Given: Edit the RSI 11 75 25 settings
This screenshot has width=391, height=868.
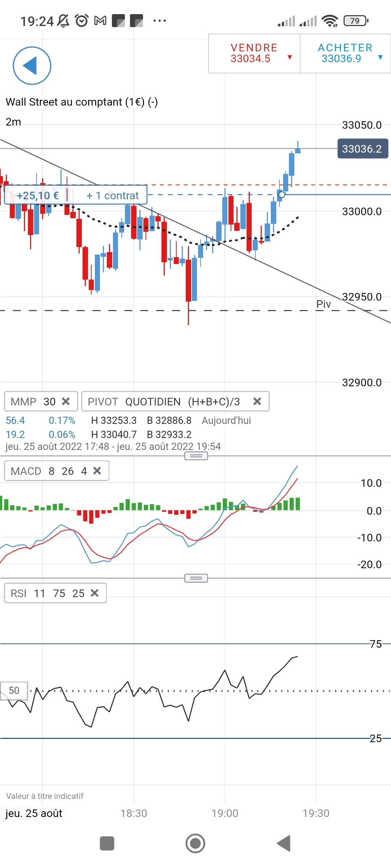Looking at the screenshot, I should pos(47,593).
